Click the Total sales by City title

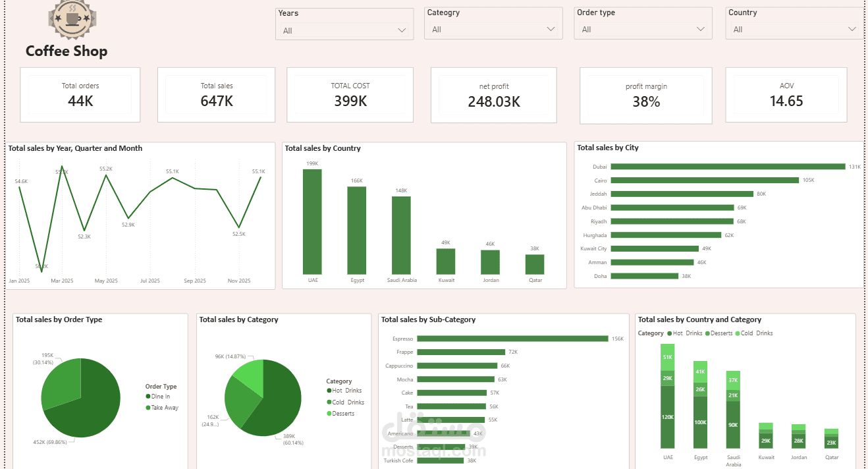(608, 148)
